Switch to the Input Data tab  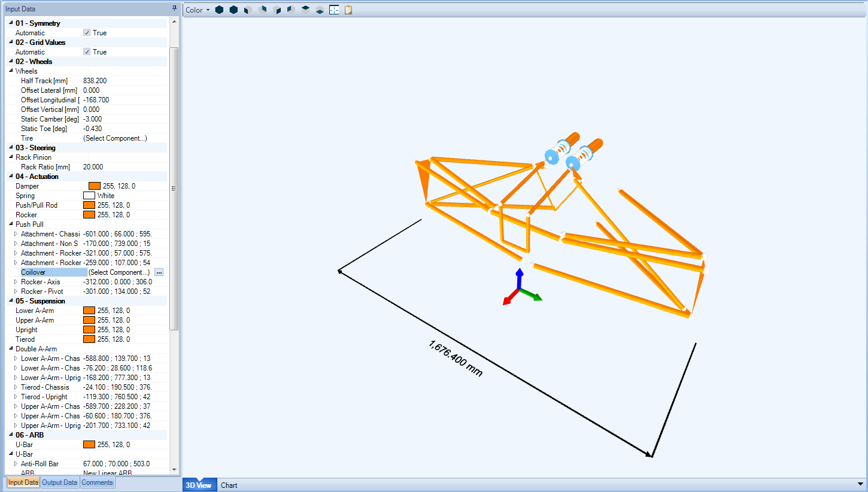tap(23, 482)
